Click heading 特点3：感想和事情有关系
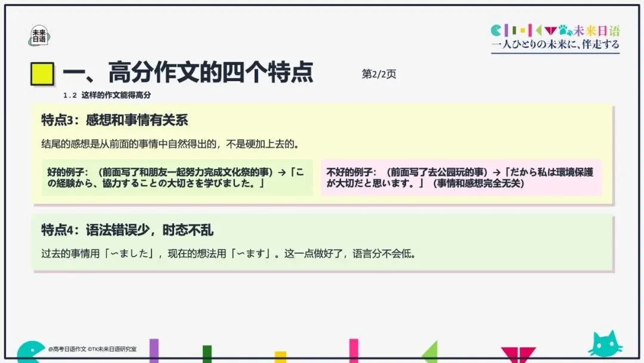 (x=114, y=120)
